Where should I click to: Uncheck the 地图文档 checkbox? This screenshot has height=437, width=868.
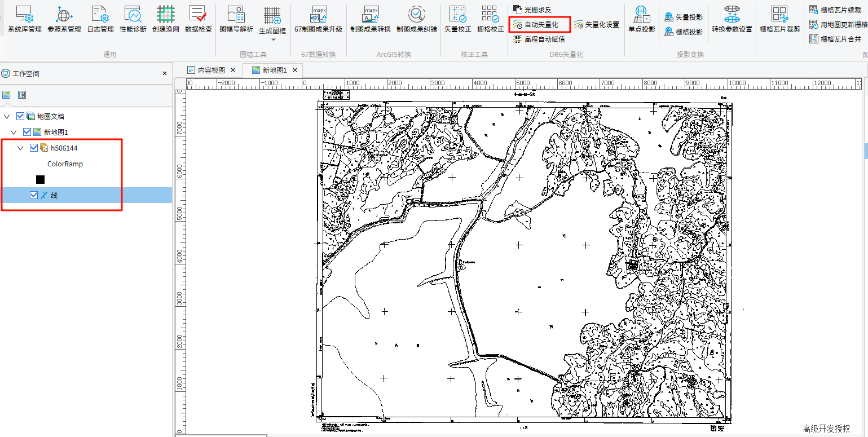click(x=21, y=116)
